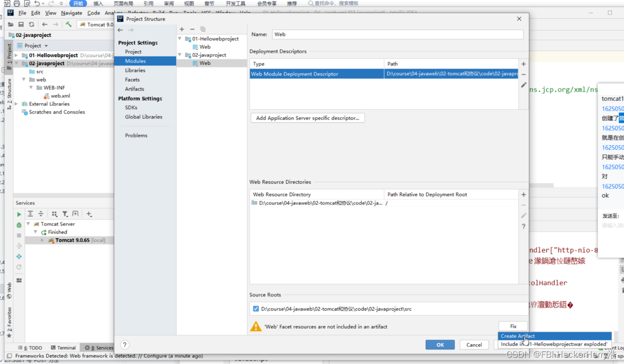The image size is (624, 364).
Task: Copy the selected module with the copy icon
Action: click(x=203, y=29)
